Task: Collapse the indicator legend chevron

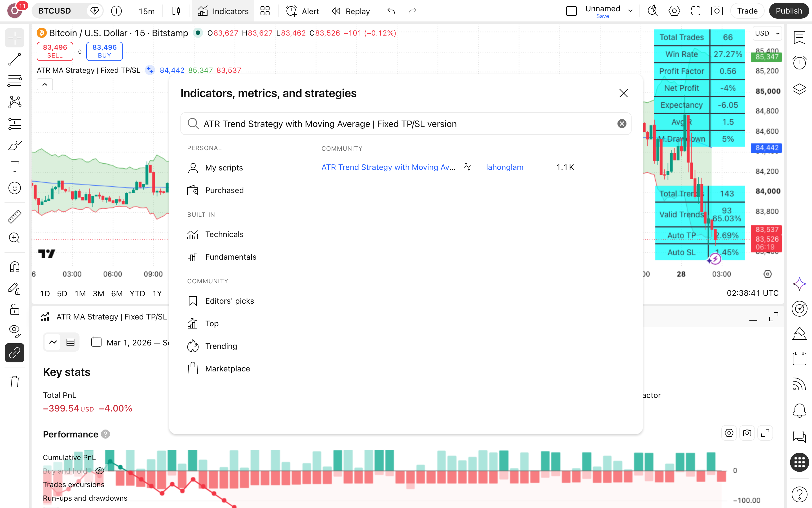Action: (x=45, y=84)
